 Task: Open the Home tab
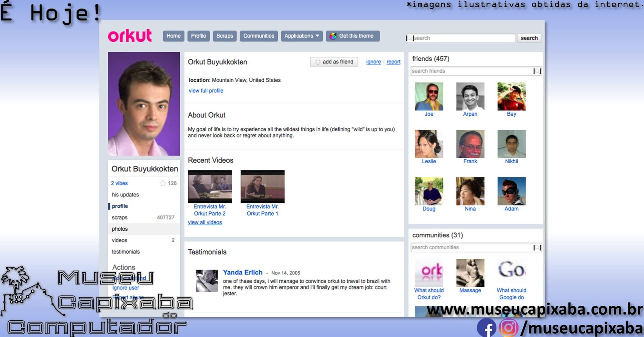[x=173, y=36]
